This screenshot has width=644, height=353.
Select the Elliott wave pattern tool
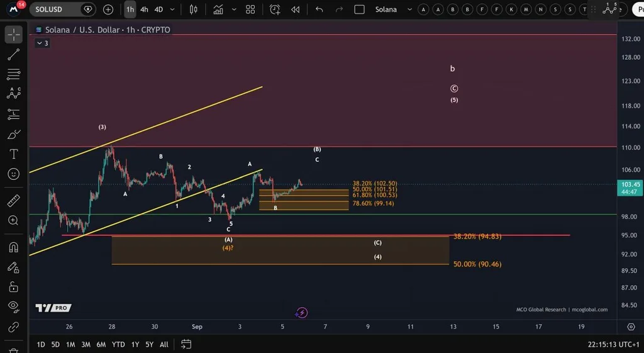(x=14, y=94)
